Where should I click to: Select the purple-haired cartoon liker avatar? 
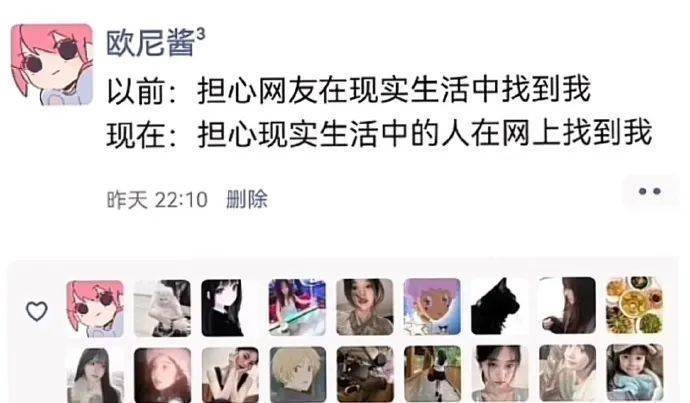tap(432, 307)
